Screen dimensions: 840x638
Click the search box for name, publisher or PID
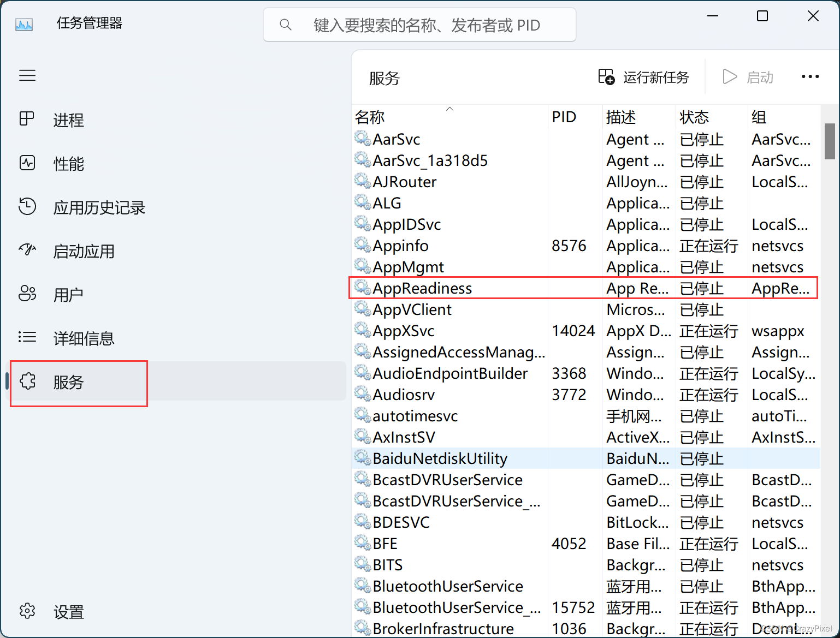(x=419, y=25)
